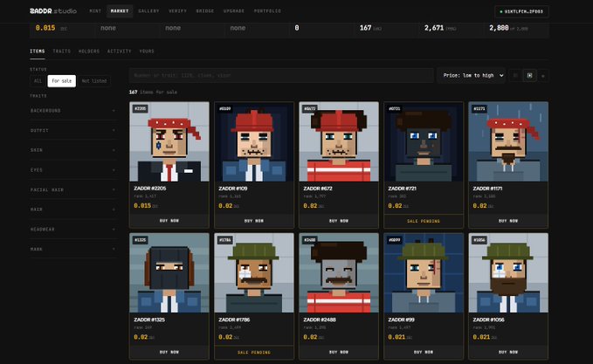The height and width of the screenshot is (364, 593).
Task: Open the Mint page
Action: click(95, 11)
